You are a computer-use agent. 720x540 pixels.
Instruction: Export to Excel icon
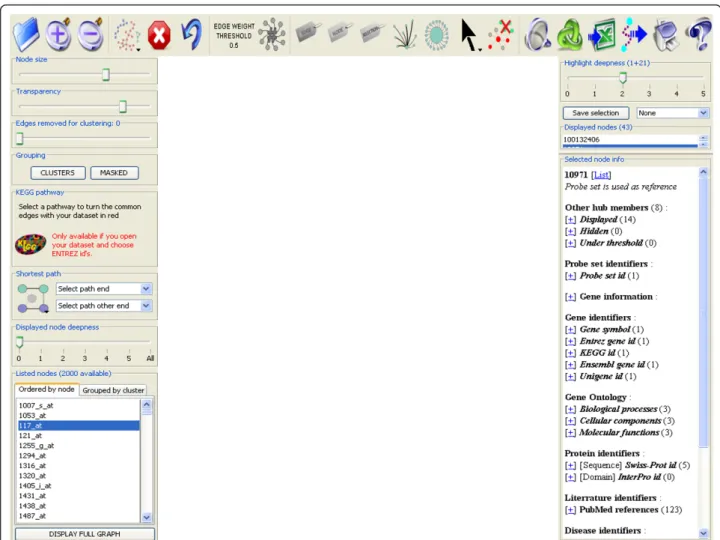(x=602, y=35)
